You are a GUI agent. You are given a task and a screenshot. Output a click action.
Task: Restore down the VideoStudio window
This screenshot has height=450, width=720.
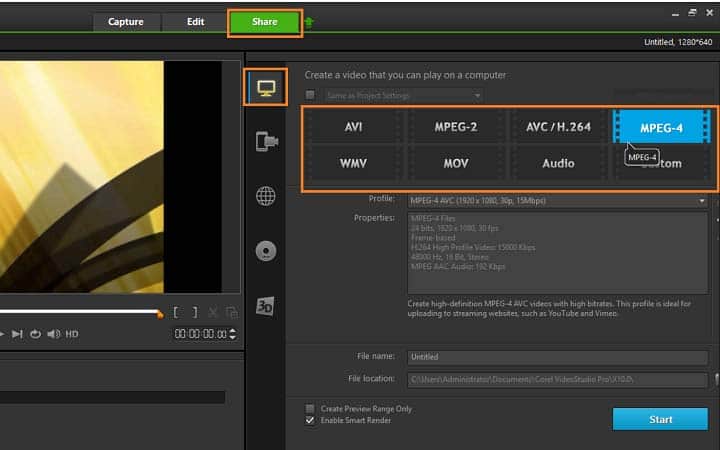coord(692,13)
